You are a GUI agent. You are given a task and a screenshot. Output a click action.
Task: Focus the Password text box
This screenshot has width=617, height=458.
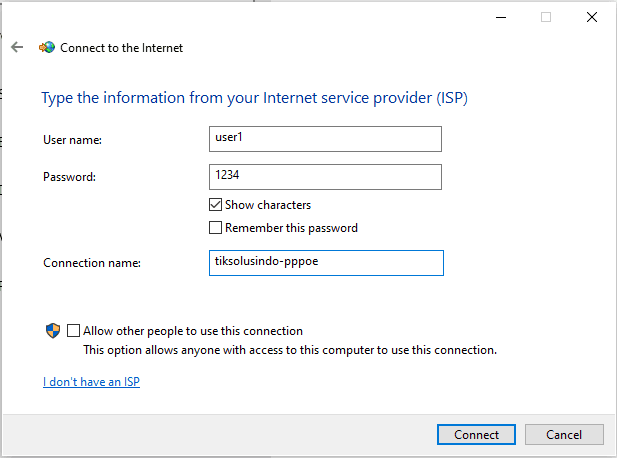point(325,177)
